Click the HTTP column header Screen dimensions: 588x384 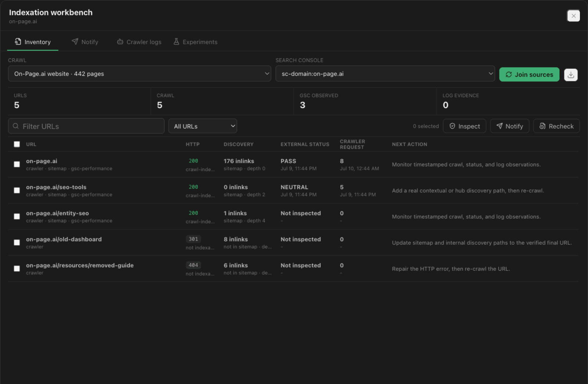tap(193, 144)
